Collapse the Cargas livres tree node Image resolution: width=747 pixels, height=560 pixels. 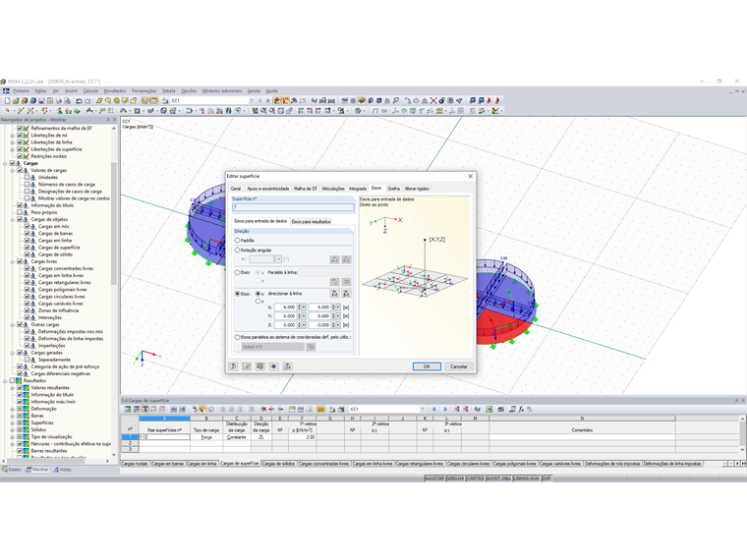pos(13,261)
